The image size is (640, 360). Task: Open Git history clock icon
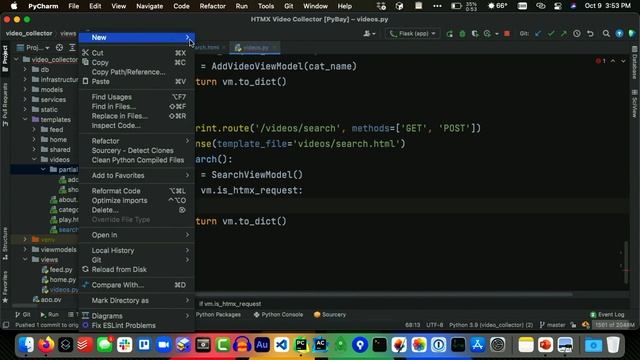(577, 34)
